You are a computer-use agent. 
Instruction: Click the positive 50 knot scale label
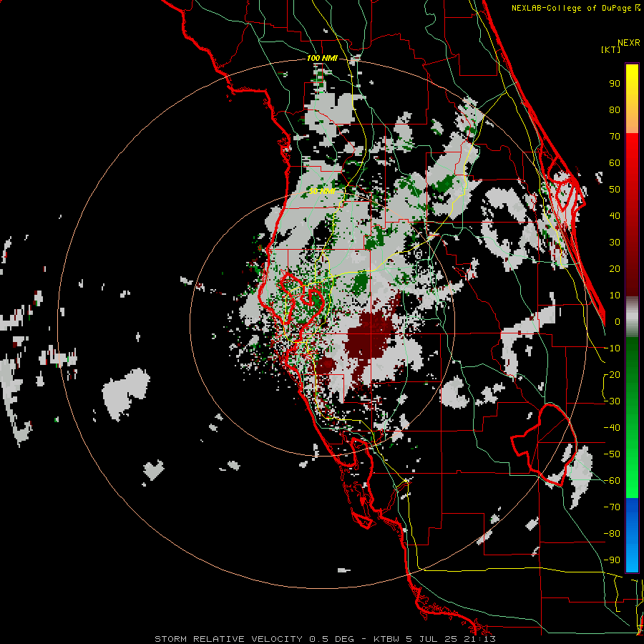615,190
